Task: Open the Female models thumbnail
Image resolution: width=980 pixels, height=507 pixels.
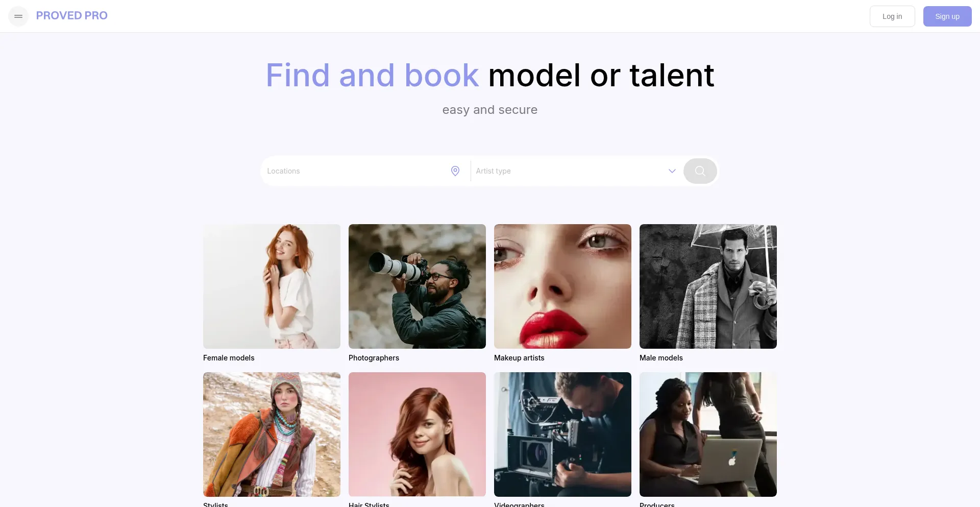Action: [x=272, y=286]
